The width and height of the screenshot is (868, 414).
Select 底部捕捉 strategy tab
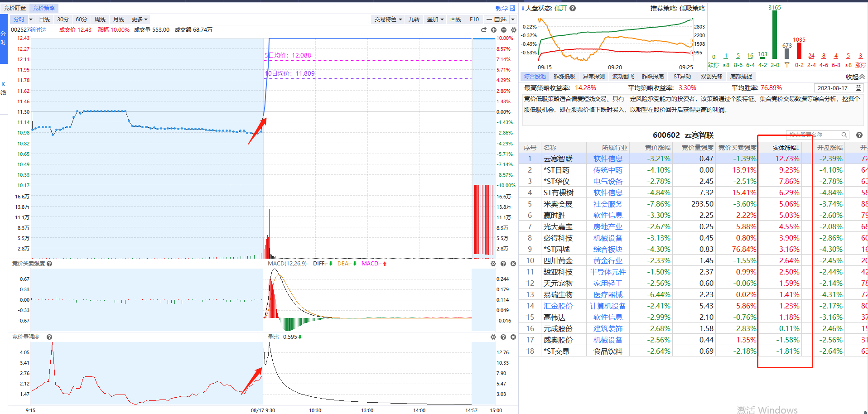pyautogui.click(x=741, y=77)
